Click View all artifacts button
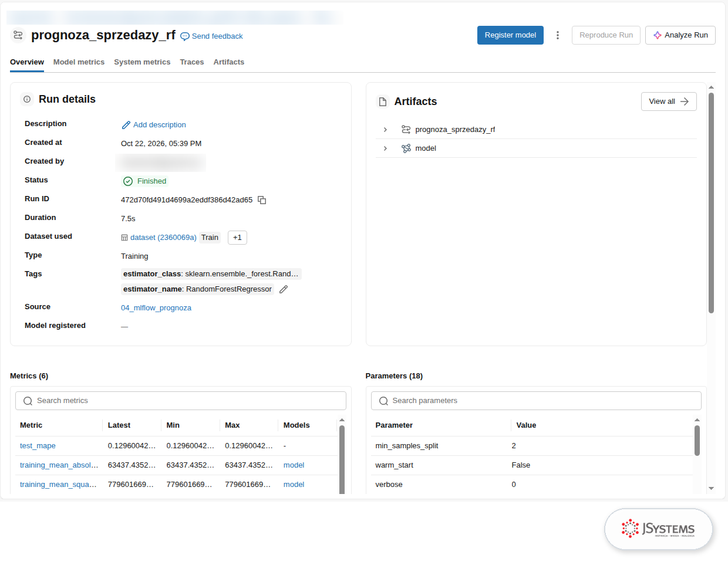Image resolution: width=728 pixels, height=565 pixels. [x=669, y=102]
